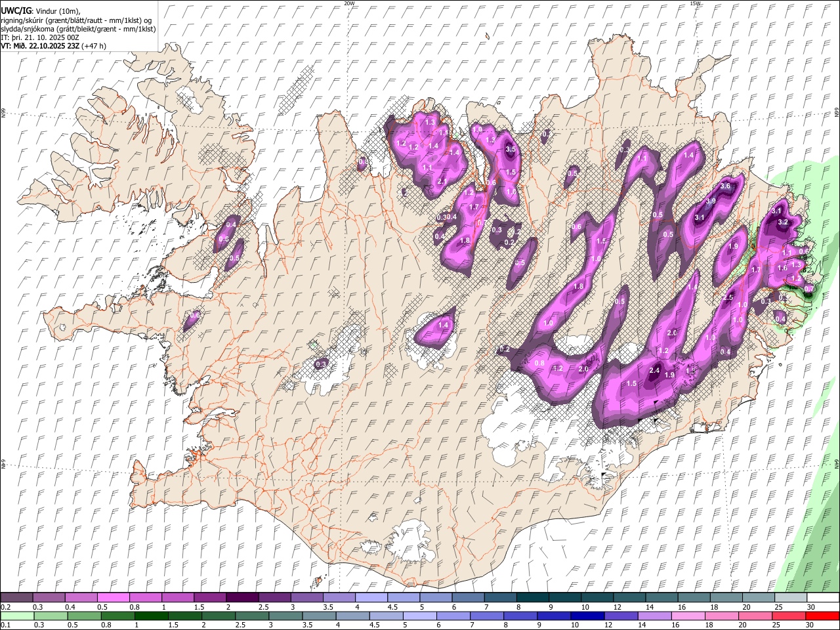The width and height of the screenshot is (840, 630).
Task: Click the 3.9 value label on the map
Action: tap(710, 201)
